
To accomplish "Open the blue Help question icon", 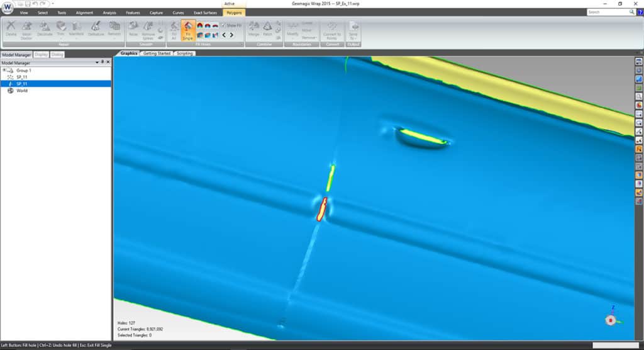I will click(x=640, y=13).
